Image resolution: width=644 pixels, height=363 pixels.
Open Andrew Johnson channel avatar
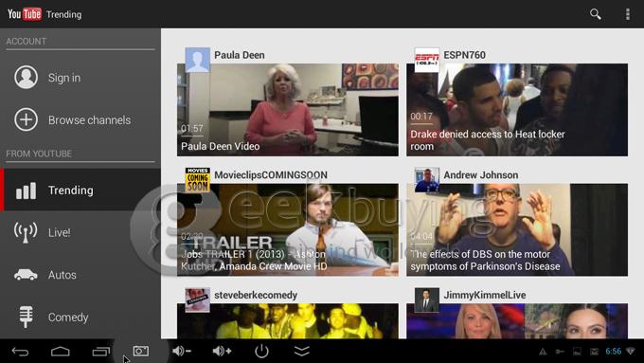tap(427, 180)
